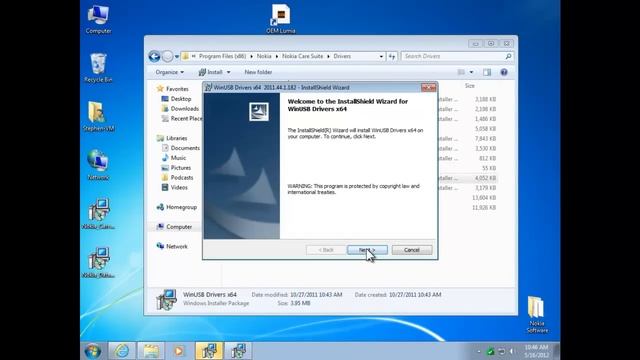This screenshot has width=640, height=360.
Task: Select Homegroup in navigation pane
Action: coord(177,207)
